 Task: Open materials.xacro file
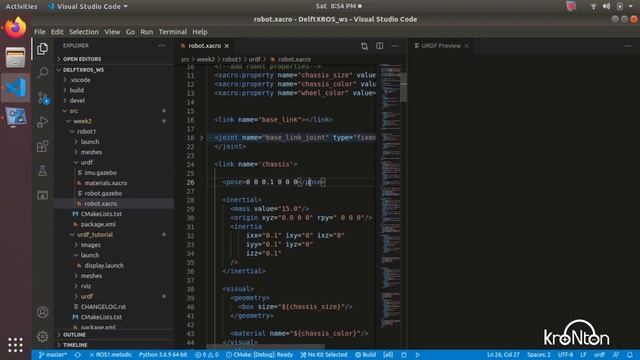point(114,183)
